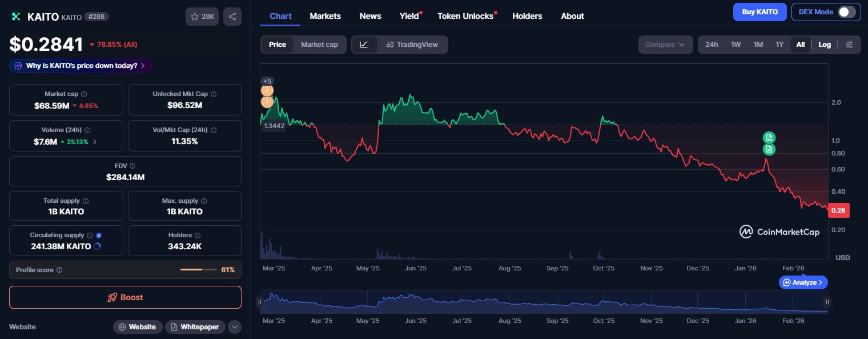The height and width of the screenshot is (339, 868).
Task: Click the Profile score info icon
Action: (59, 270)
